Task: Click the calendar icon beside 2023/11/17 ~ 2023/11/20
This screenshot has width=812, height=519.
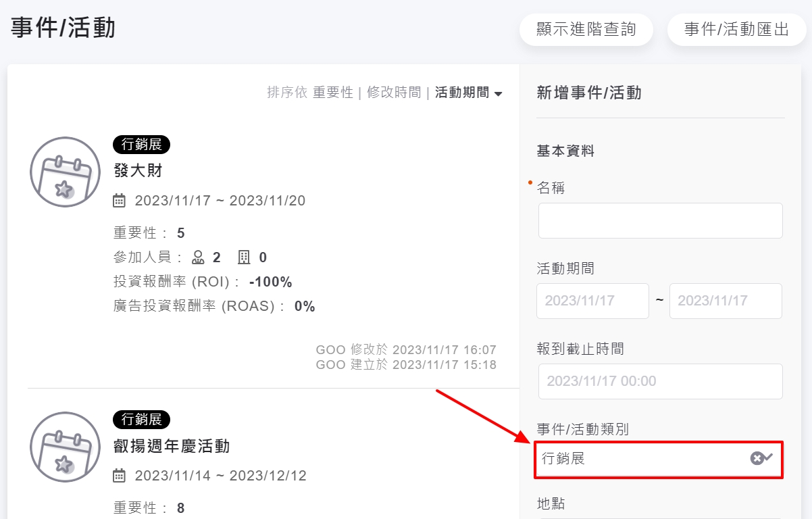Action: click(119, 200)
